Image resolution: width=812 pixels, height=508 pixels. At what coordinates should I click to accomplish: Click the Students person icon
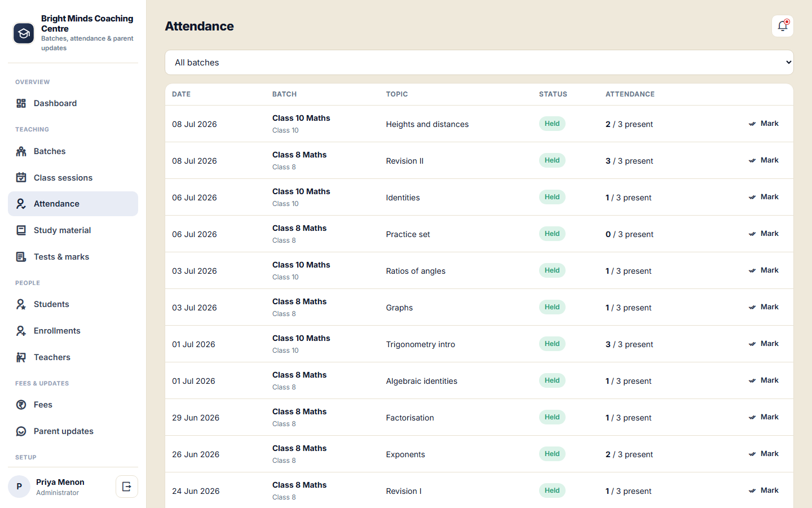pos(21,304)
